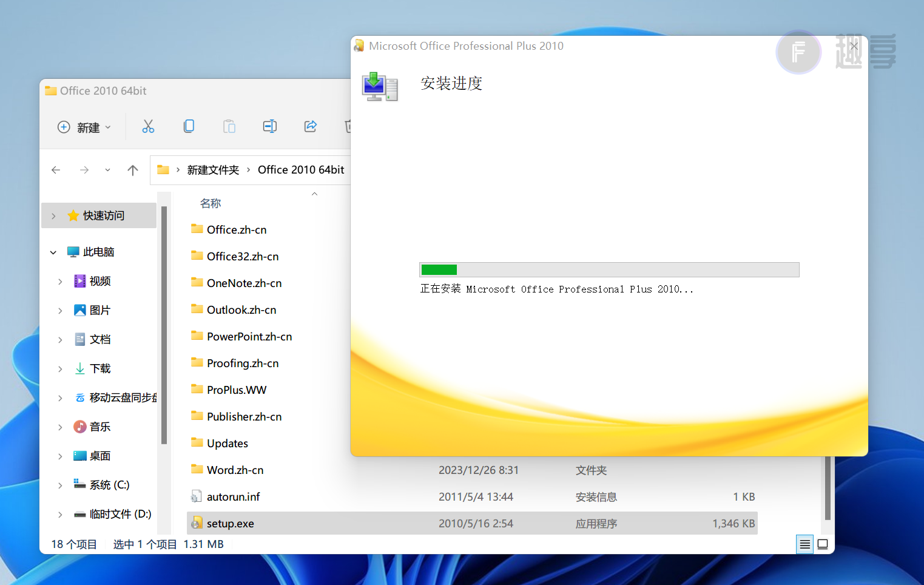Click the setup.exe file icon

click(x=197, y=523)
